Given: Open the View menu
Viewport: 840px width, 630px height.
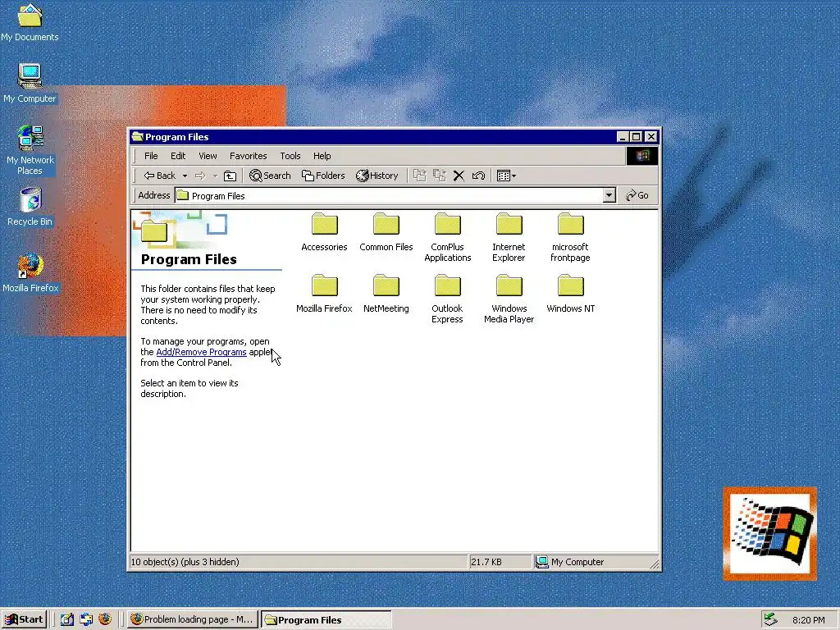Looking at the screenshot, I should tap(208, 156).
